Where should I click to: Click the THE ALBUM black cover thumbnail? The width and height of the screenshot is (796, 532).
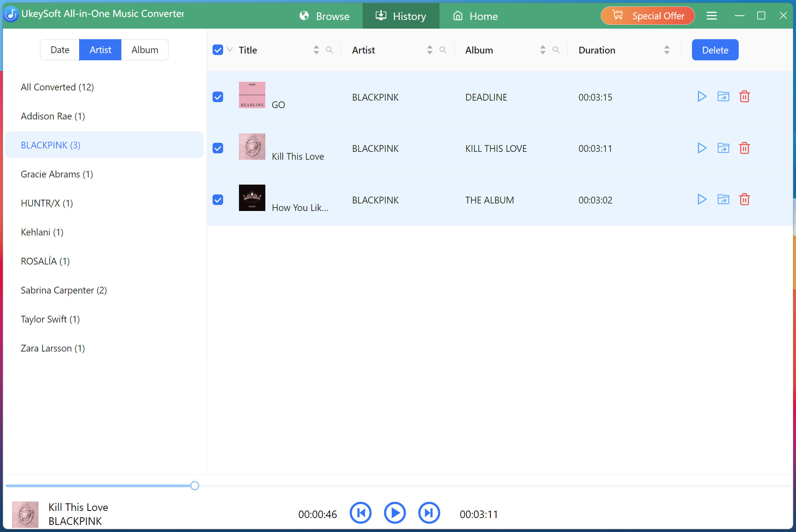(252, 198)
